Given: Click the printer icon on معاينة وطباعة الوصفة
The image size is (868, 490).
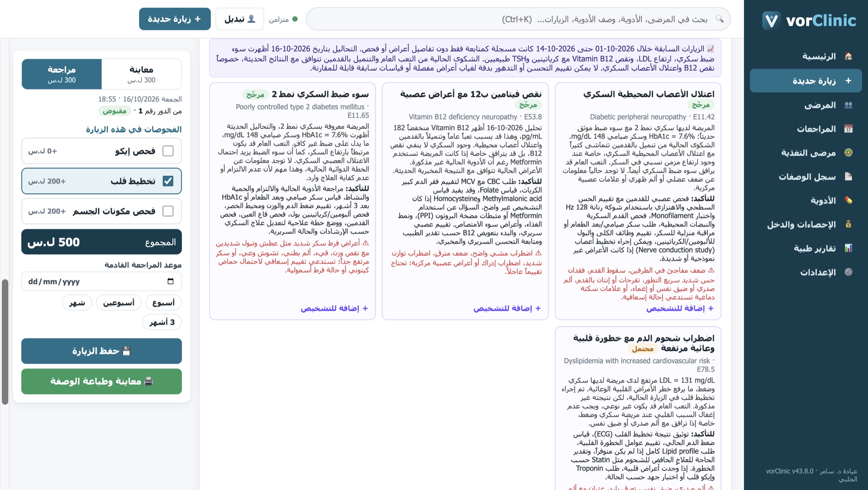Looking at the screenshot, I should pyautogui.click(x=149, y=382).
